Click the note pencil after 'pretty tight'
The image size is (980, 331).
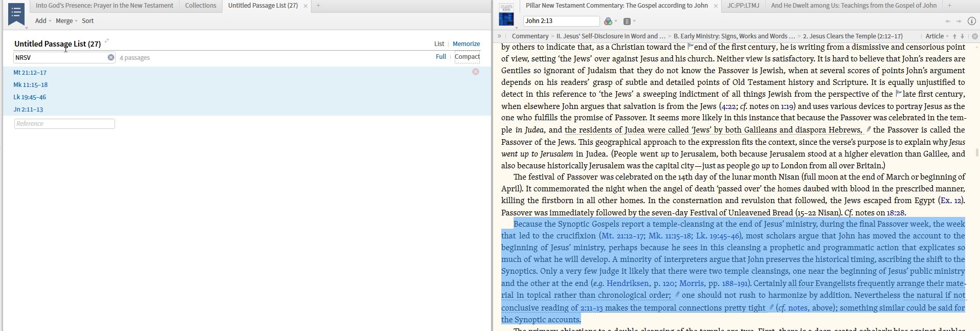coord(771,307)
